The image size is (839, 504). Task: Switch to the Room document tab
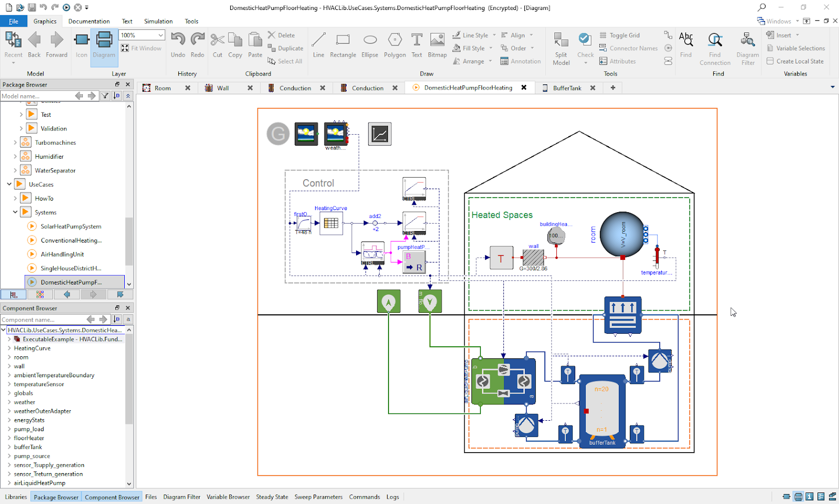pos(163,88)
